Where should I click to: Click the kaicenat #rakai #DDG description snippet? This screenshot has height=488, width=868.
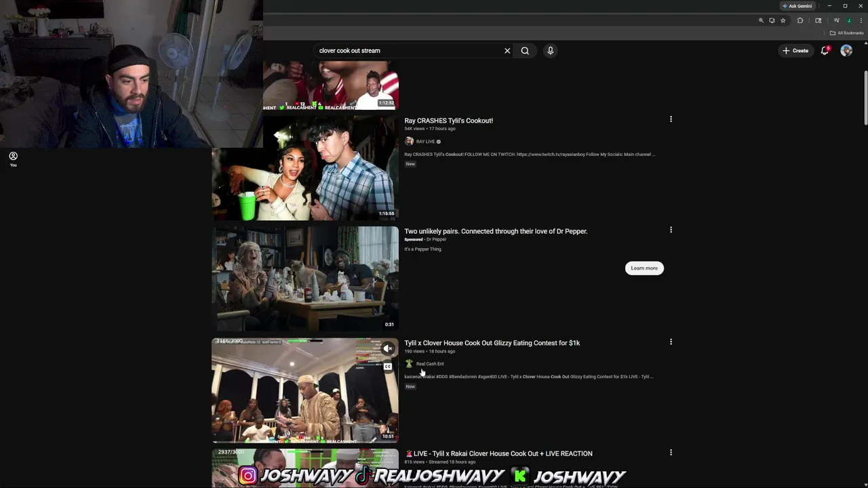coord(529,377)
